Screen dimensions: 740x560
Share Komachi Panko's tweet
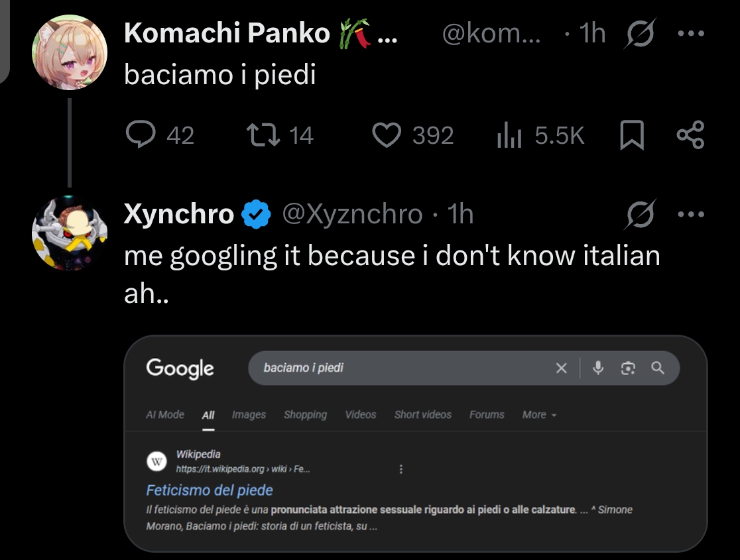click(x=690, y=135)
